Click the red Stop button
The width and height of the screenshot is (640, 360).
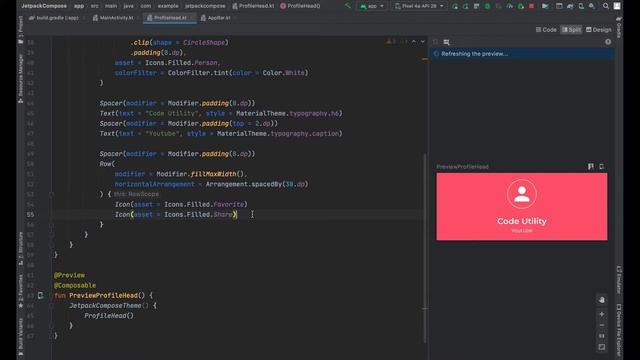[x=531, y=6]
